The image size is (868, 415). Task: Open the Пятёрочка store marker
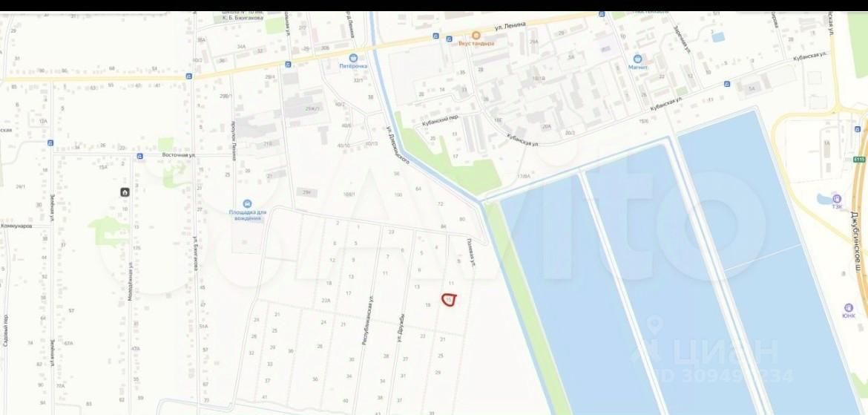353,58
